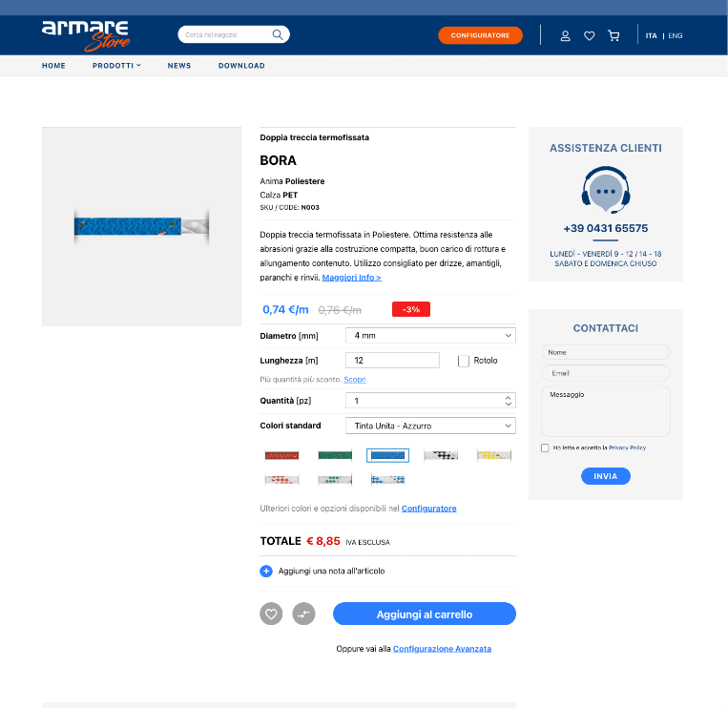Viewport: 728px width, 708px height.
Task: Expand the Prodotti menu
Action: [x=116, y=66]
